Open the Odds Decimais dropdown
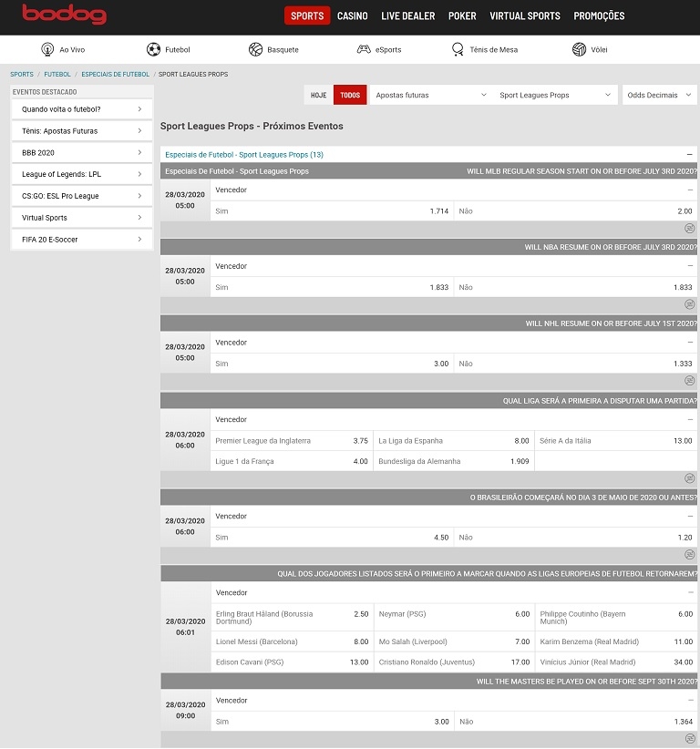This screenshot has height=749, width=700. tap(659, 95)
